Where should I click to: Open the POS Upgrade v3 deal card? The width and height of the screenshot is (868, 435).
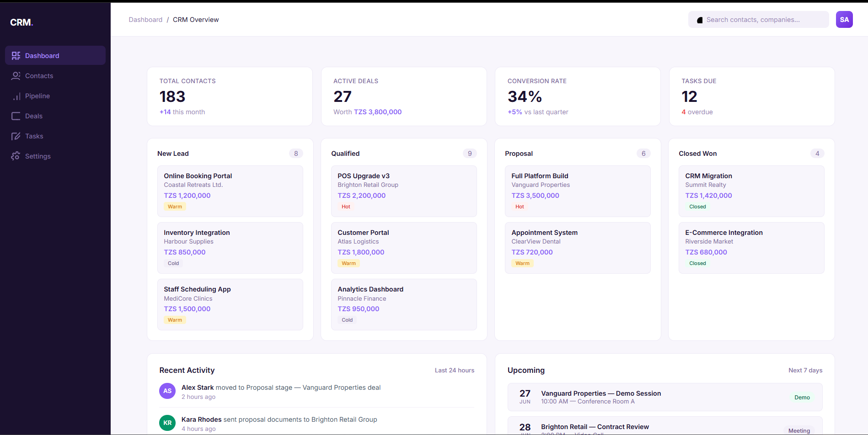coord(404,191)
